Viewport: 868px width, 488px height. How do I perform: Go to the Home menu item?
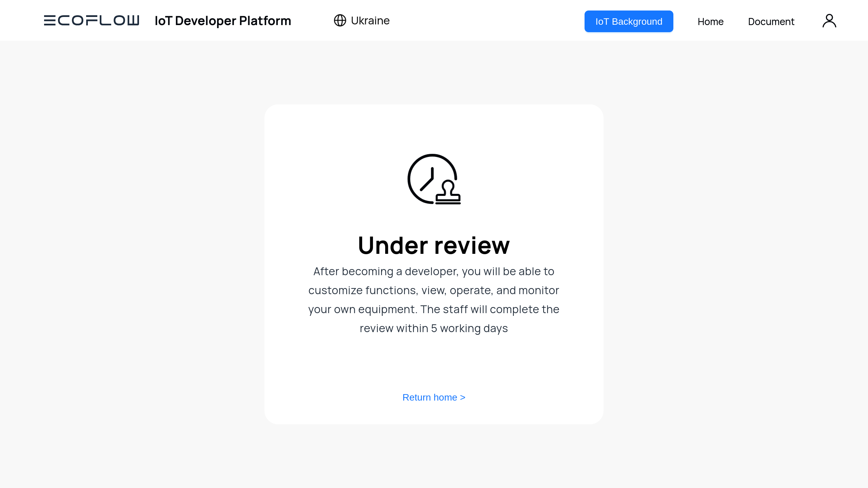(x=710, y=22)
